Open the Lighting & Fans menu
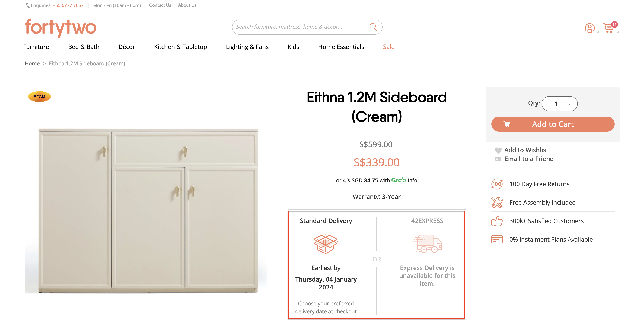The width and height of the screenshot is (644, 325). click(x=247, y=47)
